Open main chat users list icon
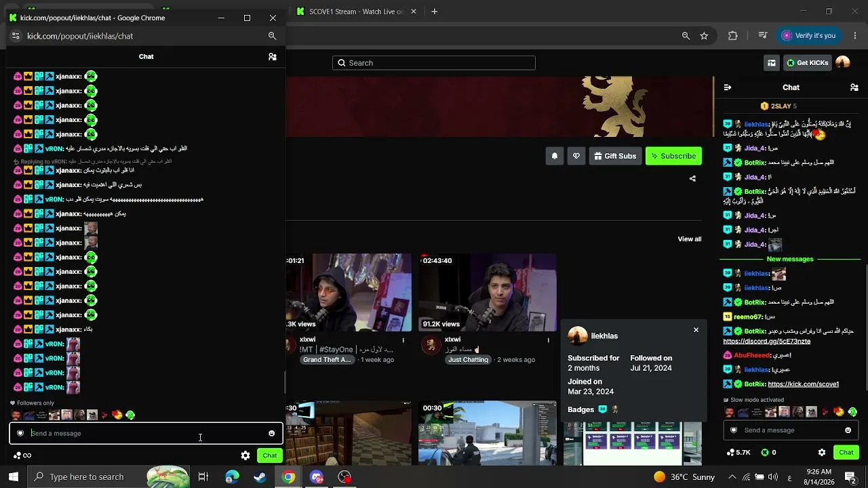 coord(854,87)
